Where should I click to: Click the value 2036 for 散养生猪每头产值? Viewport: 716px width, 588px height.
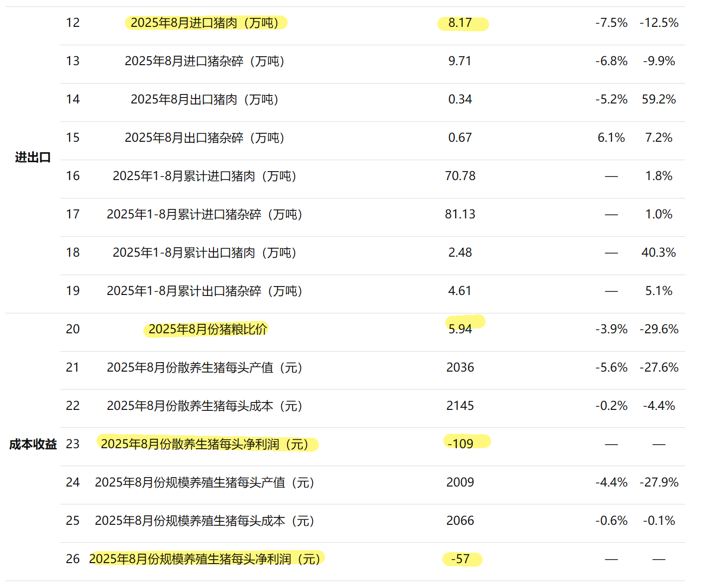click(460, 368)
